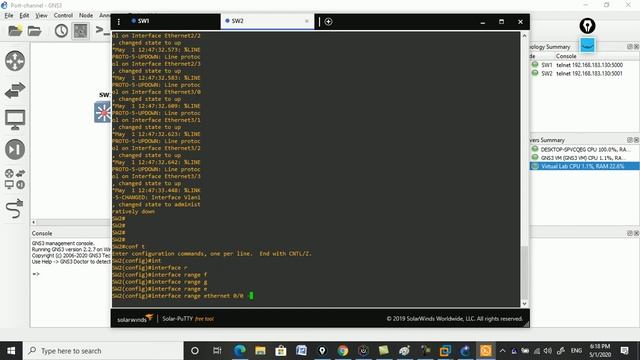Browse all devices icon in sidebar
The height and width of the screenshot is (360, 640).
click(x=15, y=179)
